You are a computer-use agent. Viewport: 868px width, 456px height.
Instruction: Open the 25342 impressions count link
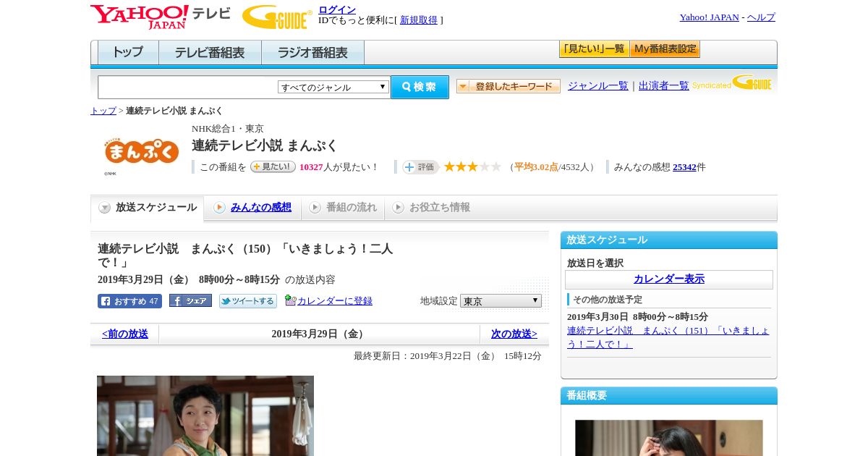tap(684, 167)
